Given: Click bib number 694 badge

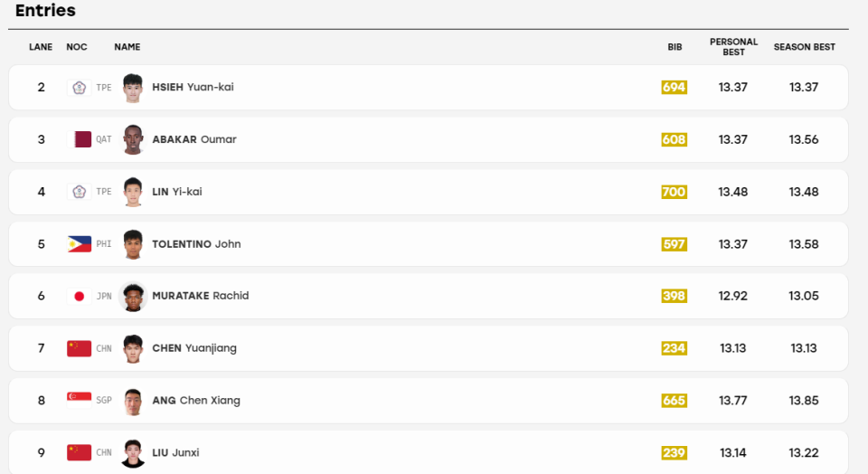Looking at the screenshot, I should (x=674, y=88).
